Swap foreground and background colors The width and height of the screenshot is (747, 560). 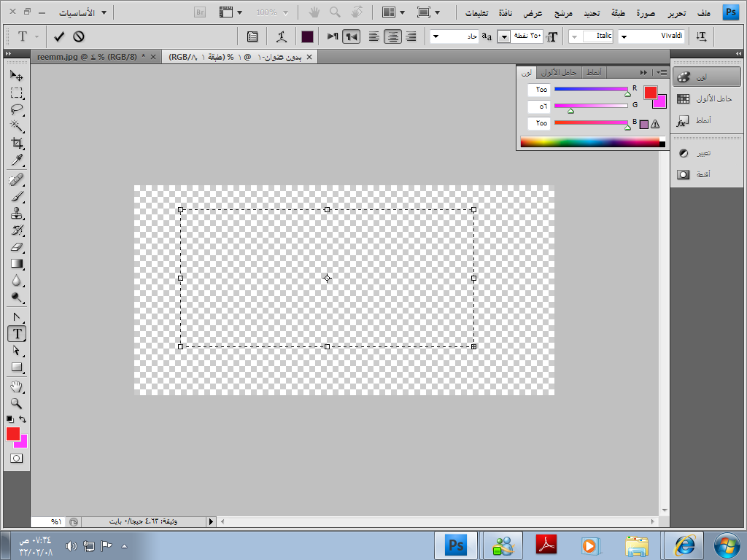point(23,419)
